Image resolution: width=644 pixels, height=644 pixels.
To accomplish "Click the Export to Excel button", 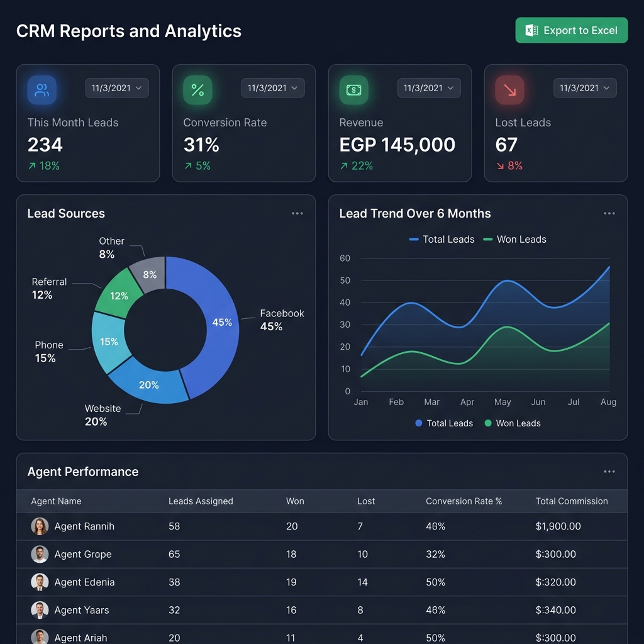I will [x=572, y=30].
